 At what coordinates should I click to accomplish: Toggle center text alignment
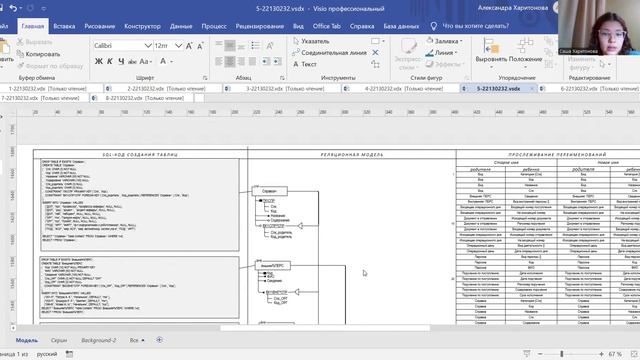click(230, 61)
